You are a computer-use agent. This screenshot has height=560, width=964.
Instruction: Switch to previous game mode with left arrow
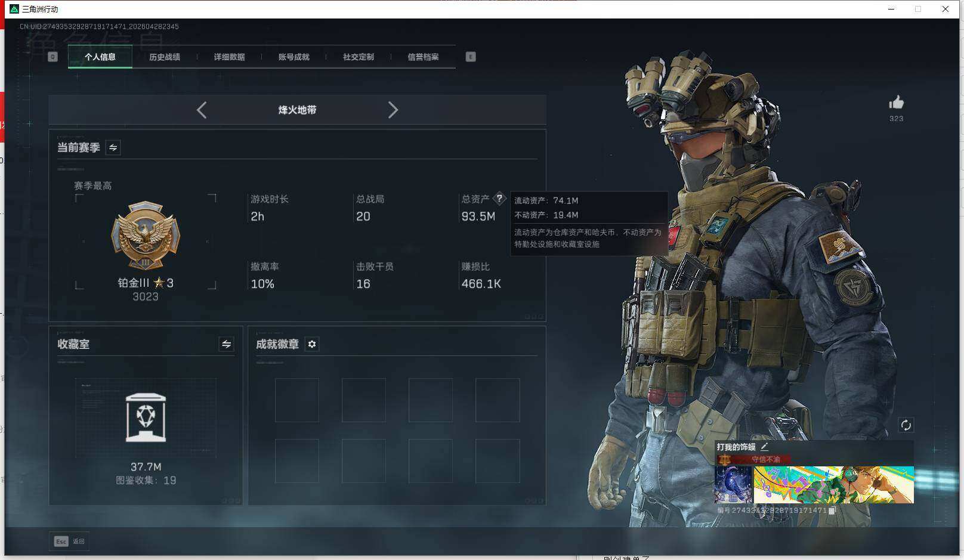[x=202, y=110]
